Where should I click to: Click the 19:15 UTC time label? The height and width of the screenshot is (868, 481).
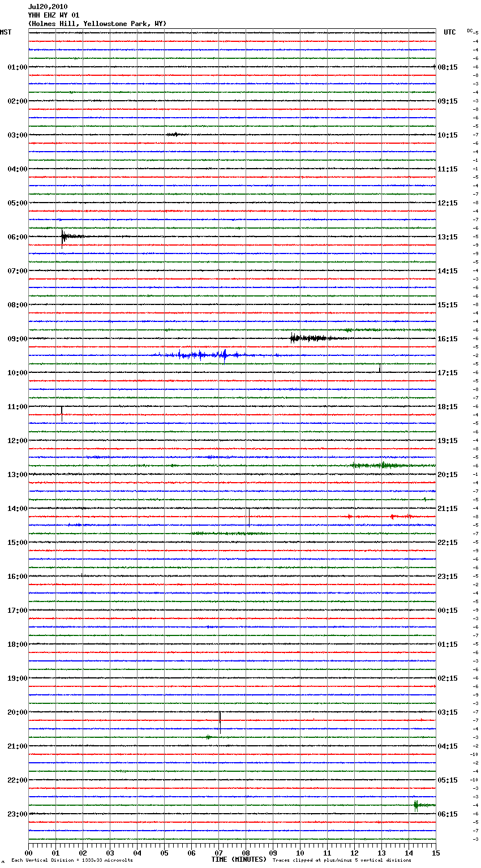(x=448, y=441)
